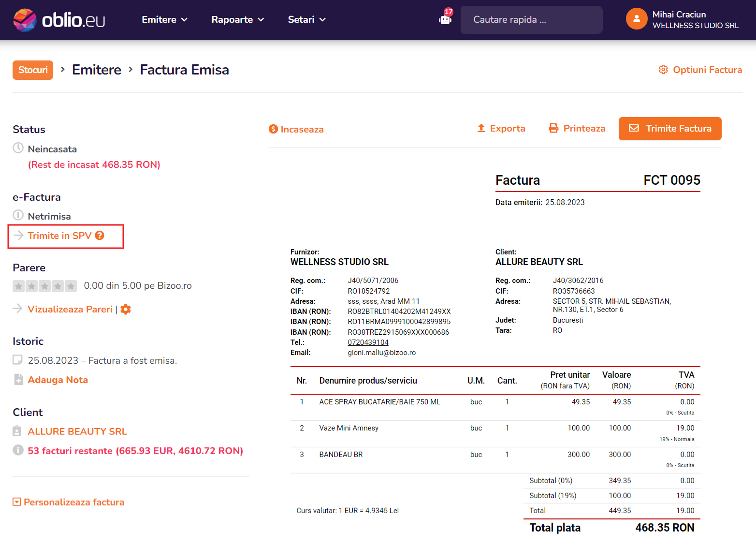Click the info icon next to 53 facturi restante
Viewport: 756px width, 549px height.
[x=18, y=450]
